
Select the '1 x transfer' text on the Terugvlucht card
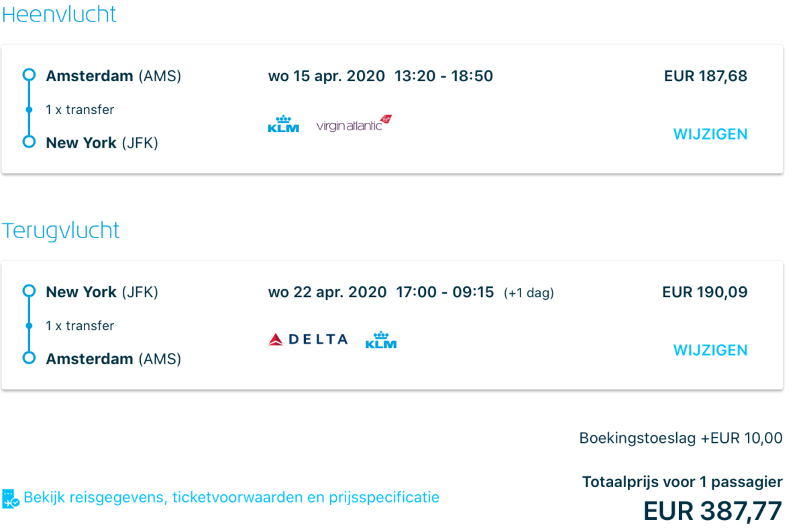tap(80, 325)
